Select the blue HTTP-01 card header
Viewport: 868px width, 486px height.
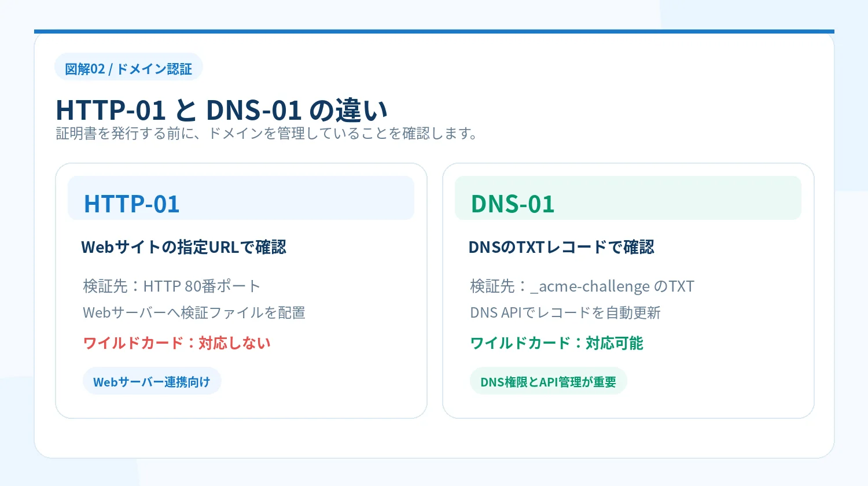coord(241,198)
